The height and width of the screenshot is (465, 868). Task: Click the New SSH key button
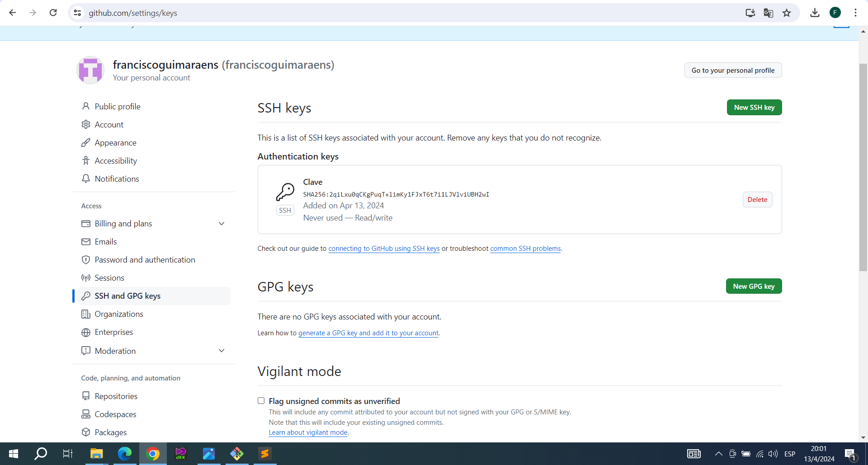(754, 108)
